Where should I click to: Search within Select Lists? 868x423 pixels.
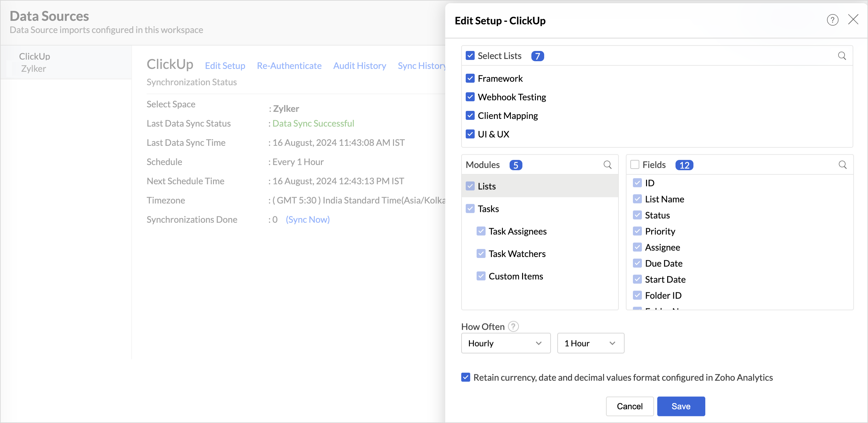pos(842,56)
